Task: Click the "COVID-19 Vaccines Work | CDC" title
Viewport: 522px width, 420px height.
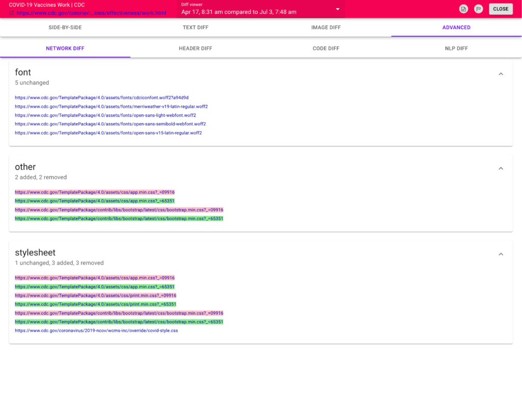Action: point(47,5)
